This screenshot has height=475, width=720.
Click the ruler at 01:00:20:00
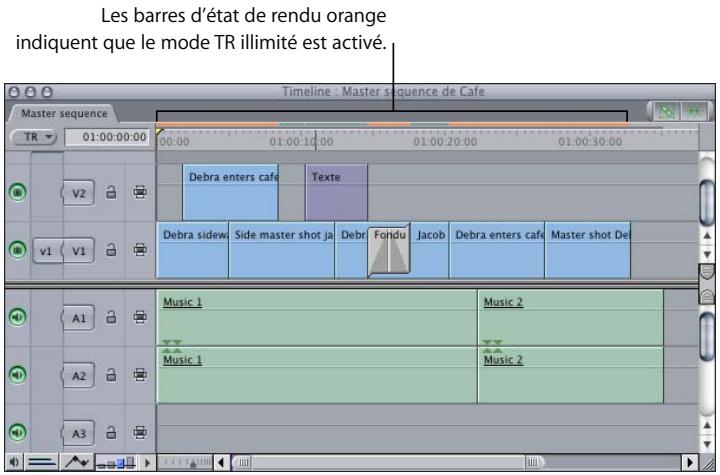pyautogui.click(x=445, y=141)
